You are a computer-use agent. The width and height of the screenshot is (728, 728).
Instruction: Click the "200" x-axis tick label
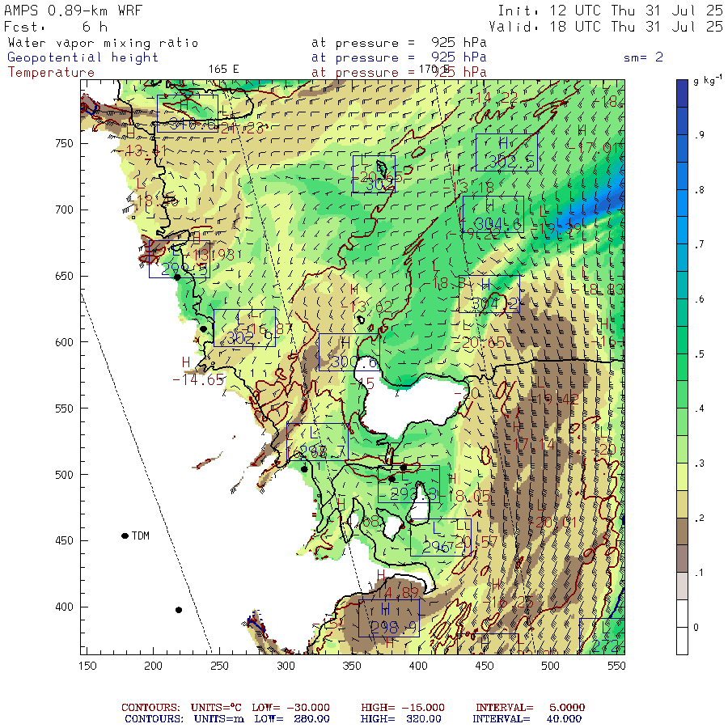[x=153, y=666]
